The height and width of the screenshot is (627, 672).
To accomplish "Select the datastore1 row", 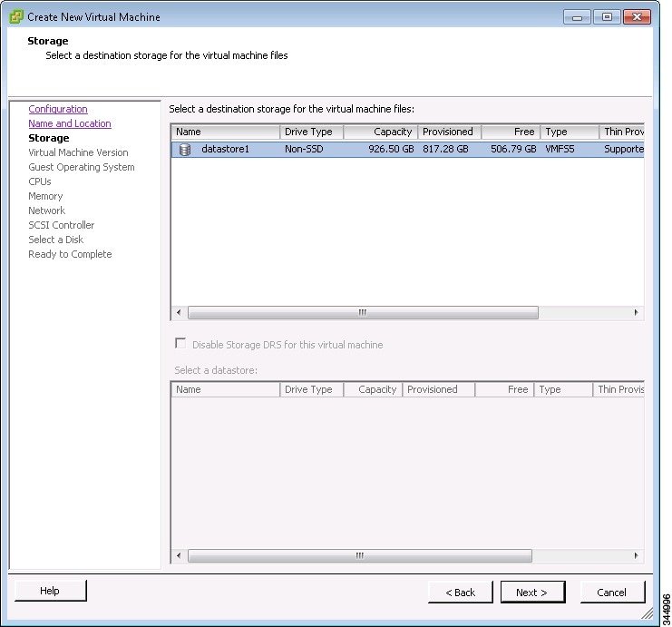I will click(x=407, y=149).
